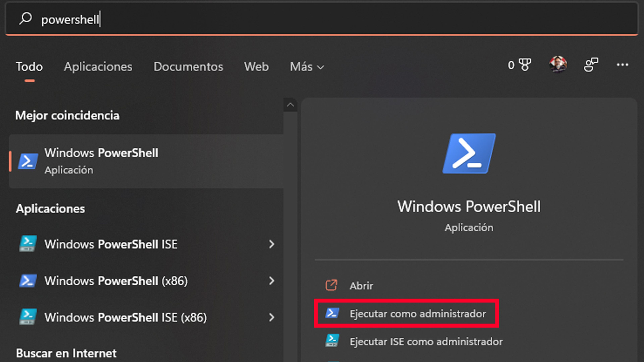Screen dimensions: 644x362
Task: Click Ejecutar como administrador
Action: [x=407, y=314]
